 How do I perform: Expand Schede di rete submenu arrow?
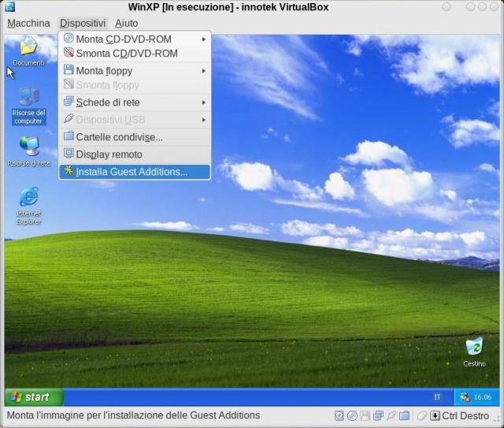click(204, 102)
